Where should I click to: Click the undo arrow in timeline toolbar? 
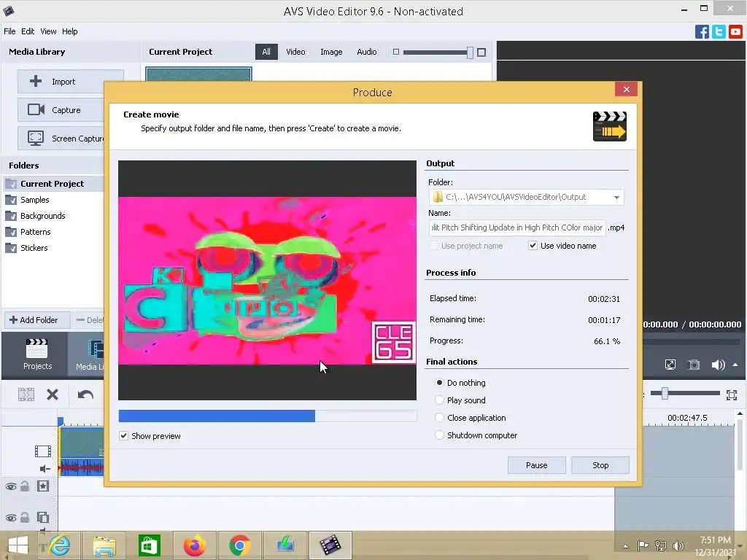pyautogui.click(x=85, y=394)
